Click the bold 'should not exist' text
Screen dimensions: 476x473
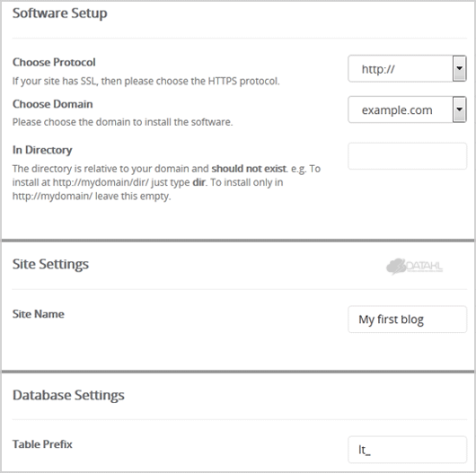click(249, 169)
